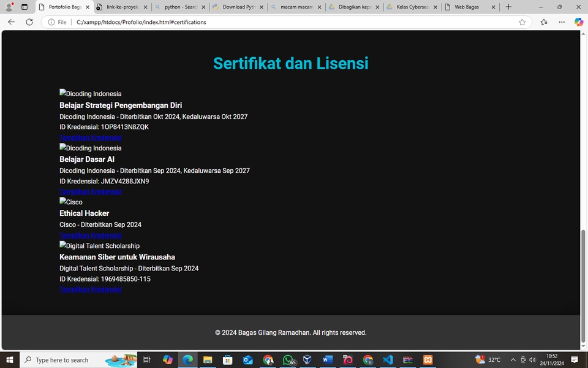Open the browser profile avatar
Viewport: 588px width, 368px height.
point(9,7)
